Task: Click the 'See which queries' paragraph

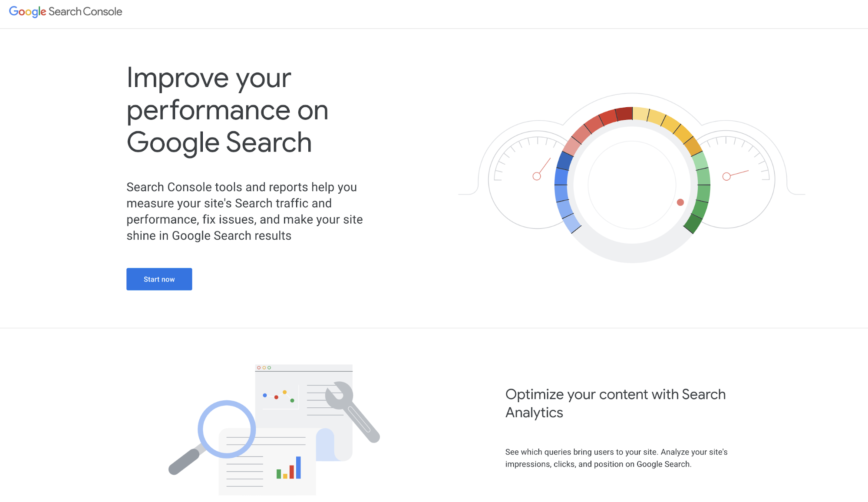Action: (x=616, y=458)
